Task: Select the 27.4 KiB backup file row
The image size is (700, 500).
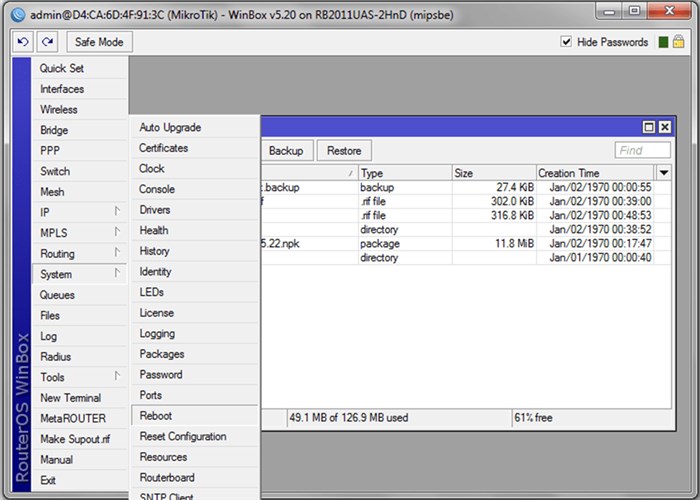Action: 466,187
